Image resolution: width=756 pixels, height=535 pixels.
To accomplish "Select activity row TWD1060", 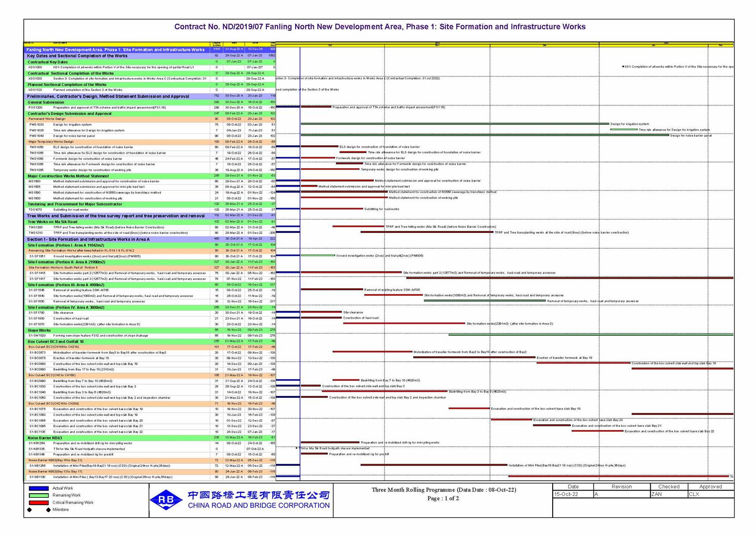I will (x=150, y=159).
